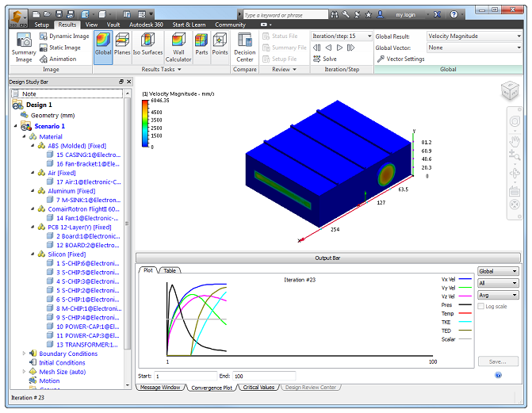The image size is (532, 413).
Task: Step back one iteration
Action: [328, 48]
